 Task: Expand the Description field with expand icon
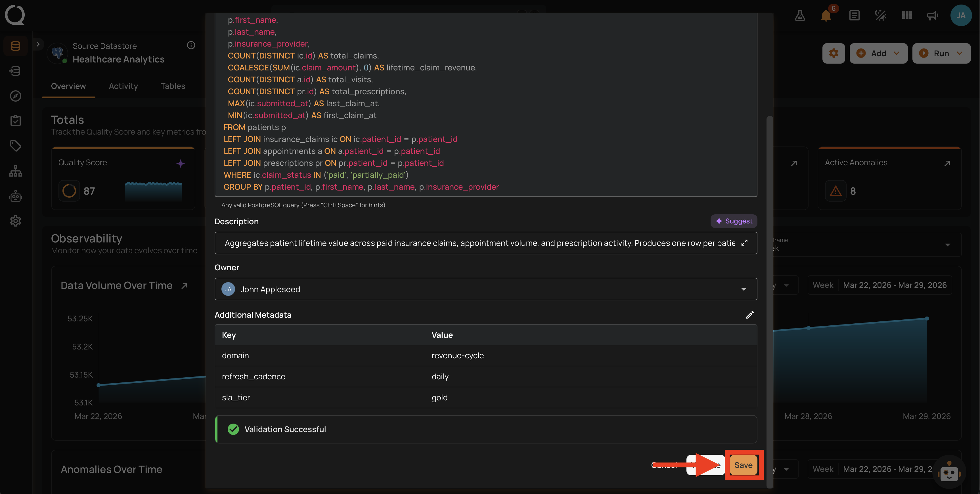[x=745, y=243]
